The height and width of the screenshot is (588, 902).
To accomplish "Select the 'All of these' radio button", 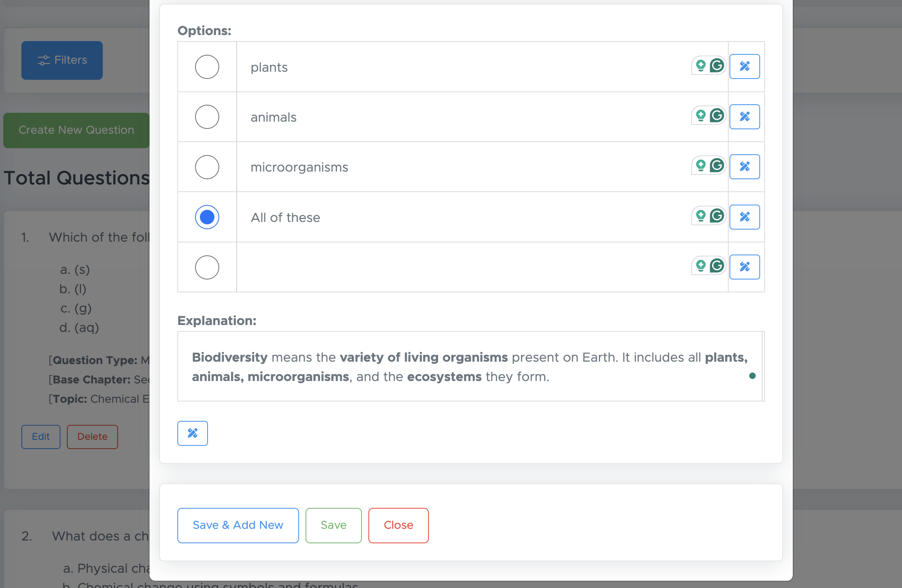I will click(207, 217).
